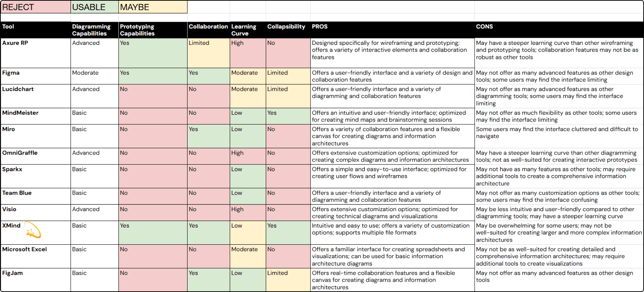Screen dimensions: 644x292
Task: Select the Sparkx tool cell
Action: 36,176
